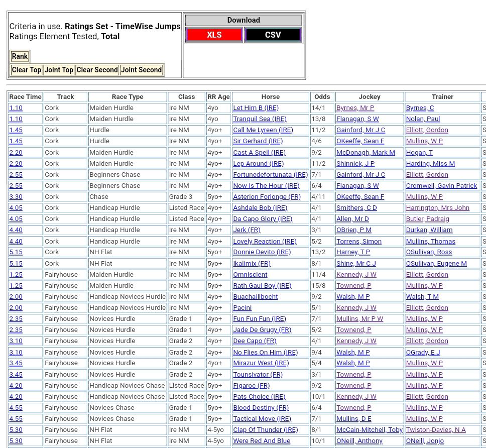The height and width of the screenshot is (448, 486).
Task: Open jockey link Torrens, Simon
Action: click(x=358, y=241)
